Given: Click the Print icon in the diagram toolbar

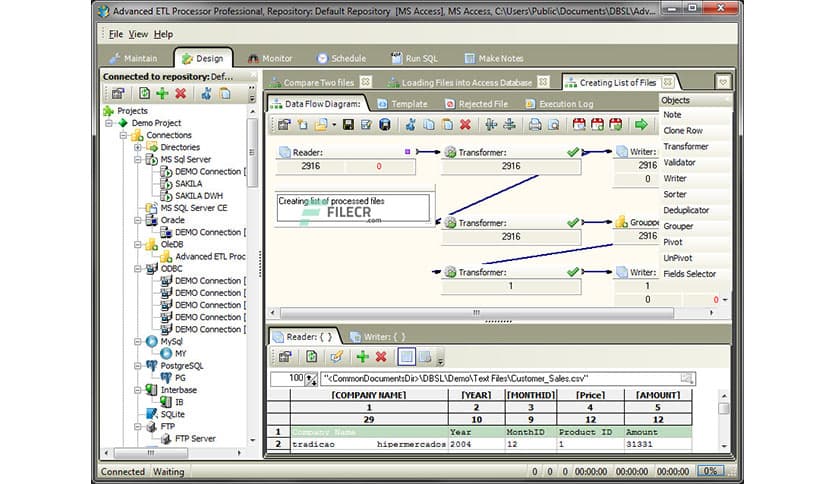Looking at the screenshot, I should tap(535, 125).
